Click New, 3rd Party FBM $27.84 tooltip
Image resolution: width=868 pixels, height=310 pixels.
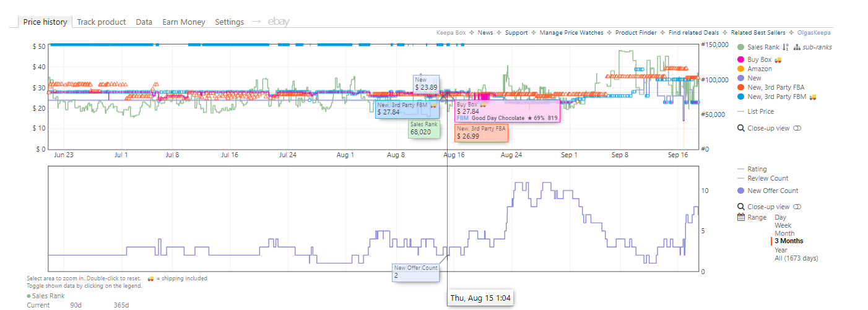407,109
